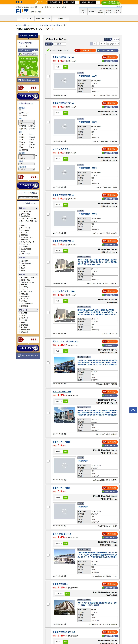Viewport: 138px width, 644px height.
Task: Check the マンション building type box
Action: (x=20, y=112)
